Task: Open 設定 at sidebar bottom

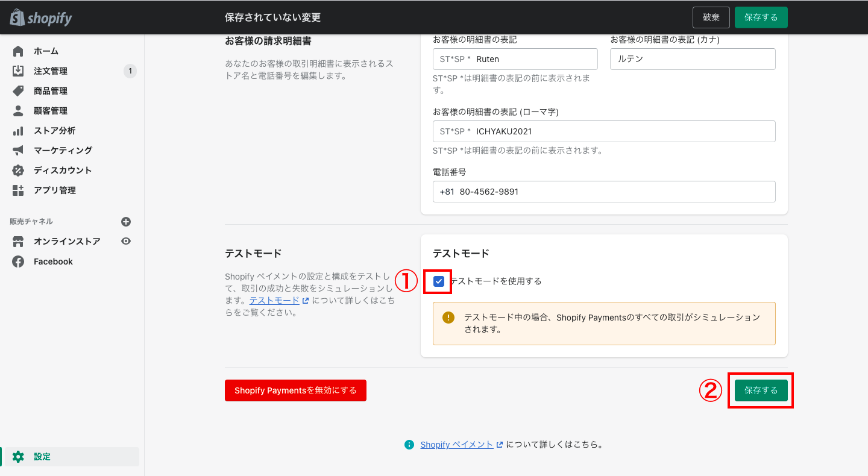Action: click(72, 457)
